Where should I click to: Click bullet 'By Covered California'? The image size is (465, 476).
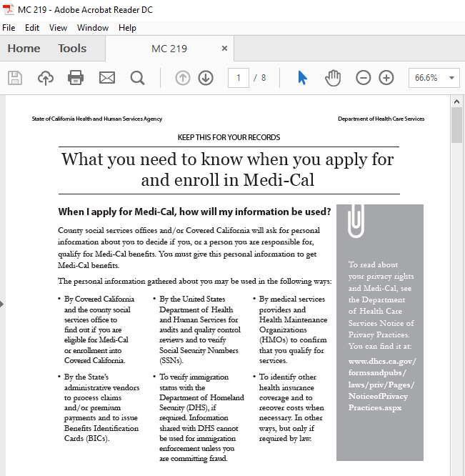(x=99, y=329)
